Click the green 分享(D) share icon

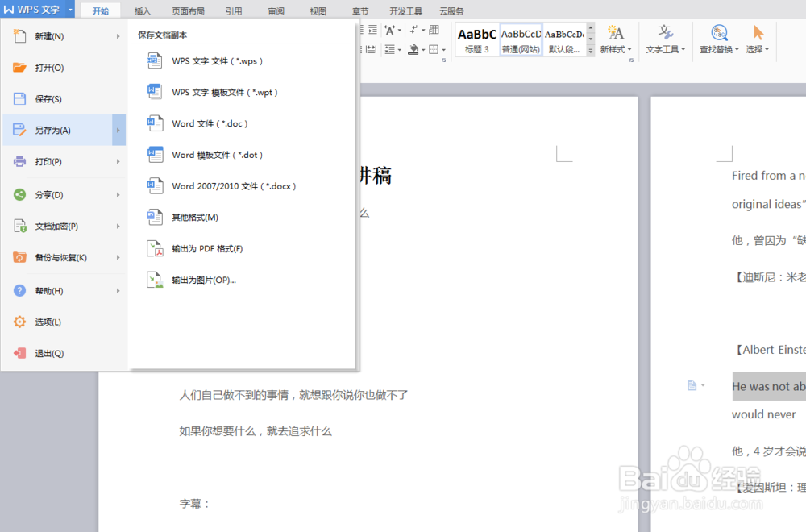tap(19, 194)
